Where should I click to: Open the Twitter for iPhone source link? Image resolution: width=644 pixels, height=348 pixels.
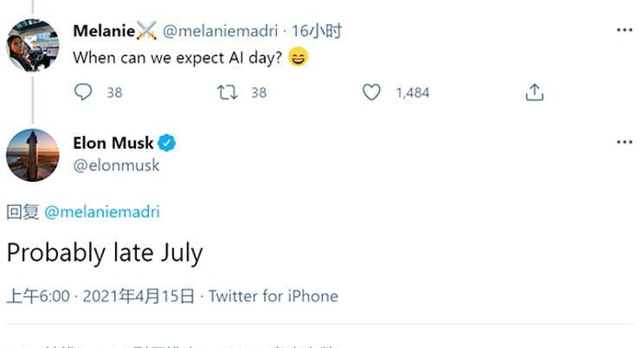[274, 296]
